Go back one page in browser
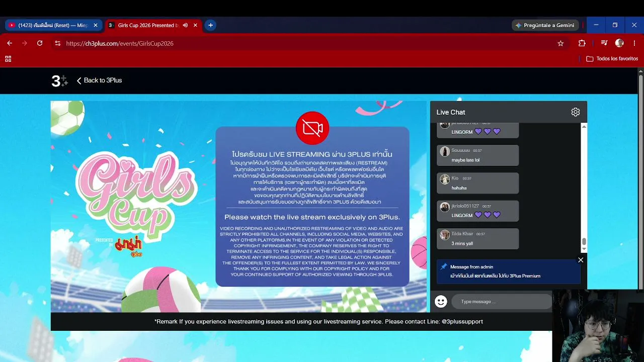Image resolution: width=644 pixels, height=362 pixels. pos(10,43)
